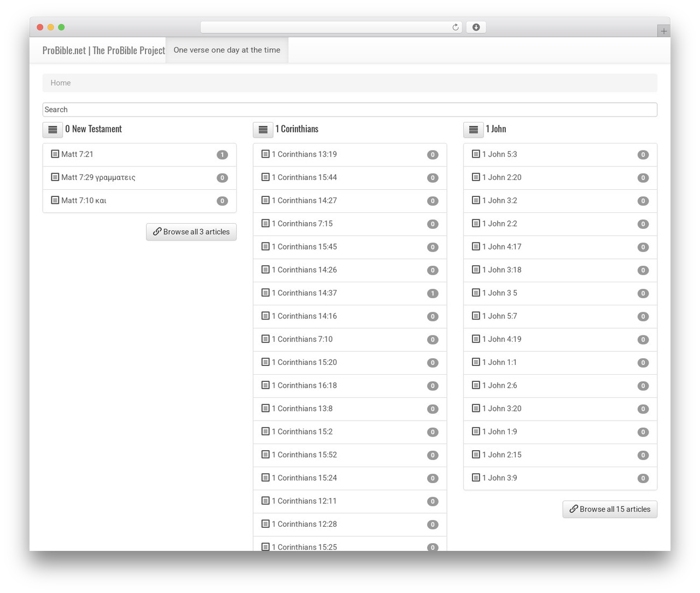This screenshot has height=593, width=700.
Task: Click the count badge on Matt 7:21 row
Action: (222, 155)
